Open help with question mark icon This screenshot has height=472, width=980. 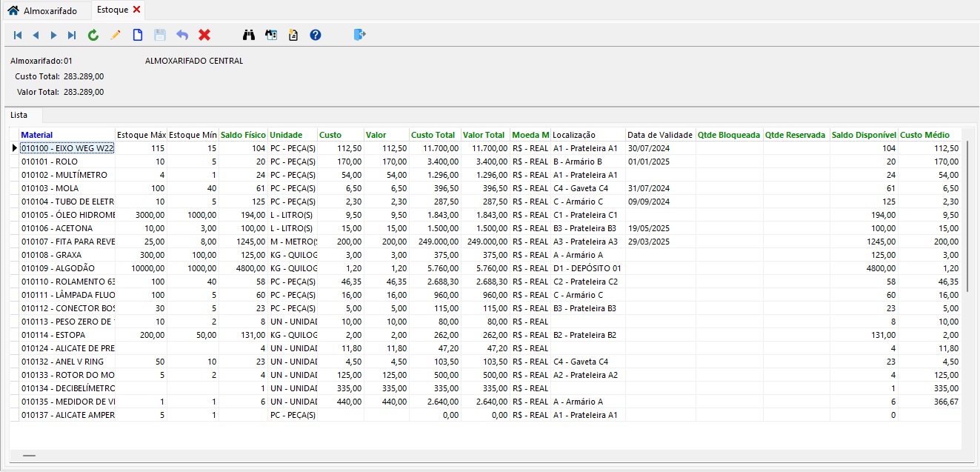pos(316,35)
